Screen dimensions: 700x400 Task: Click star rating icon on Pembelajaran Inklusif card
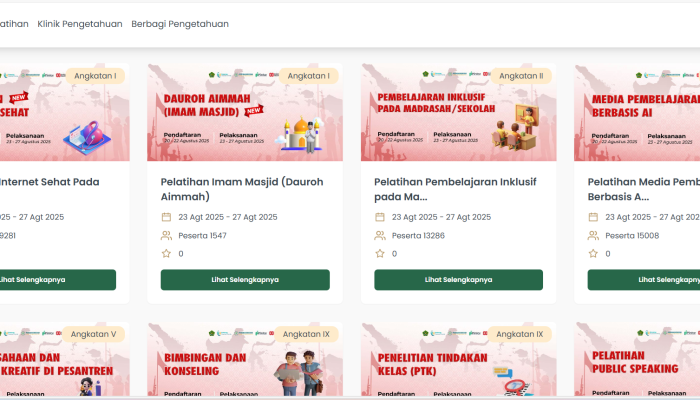(x=380, y=254)
